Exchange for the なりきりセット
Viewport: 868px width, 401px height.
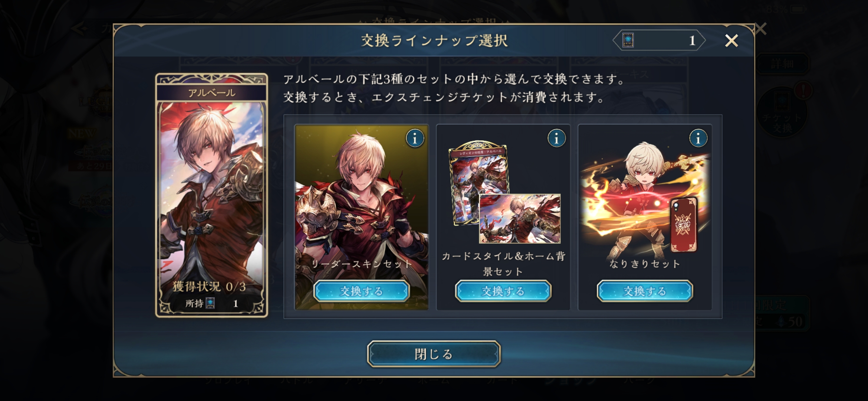tap(645, 291)
